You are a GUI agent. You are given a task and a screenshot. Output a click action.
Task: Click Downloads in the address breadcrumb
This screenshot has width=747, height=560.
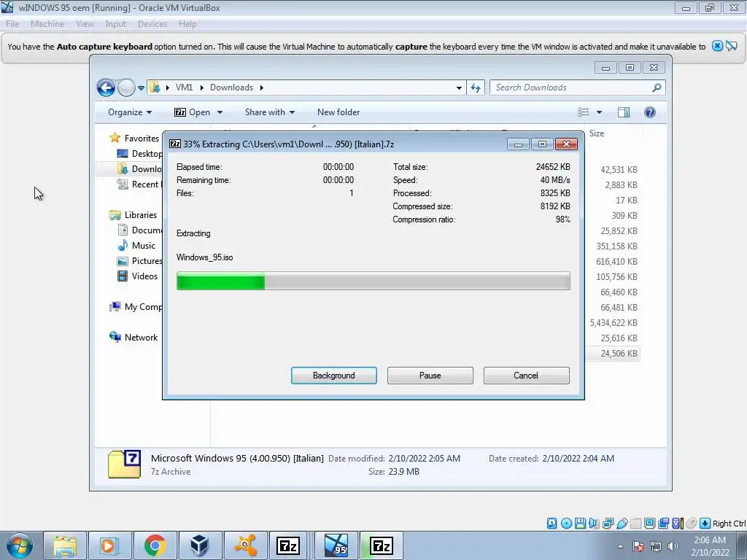coord(231,87)
